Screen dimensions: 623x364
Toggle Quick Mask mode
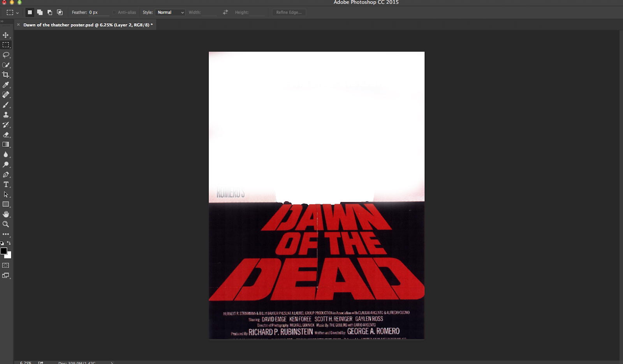[6, 266]
